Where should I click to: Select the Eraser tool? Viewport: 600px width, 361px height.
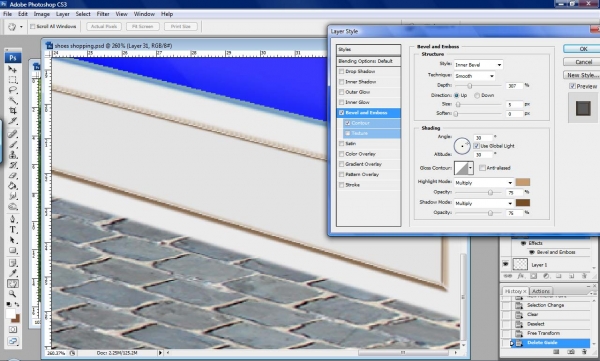[13, 175]
